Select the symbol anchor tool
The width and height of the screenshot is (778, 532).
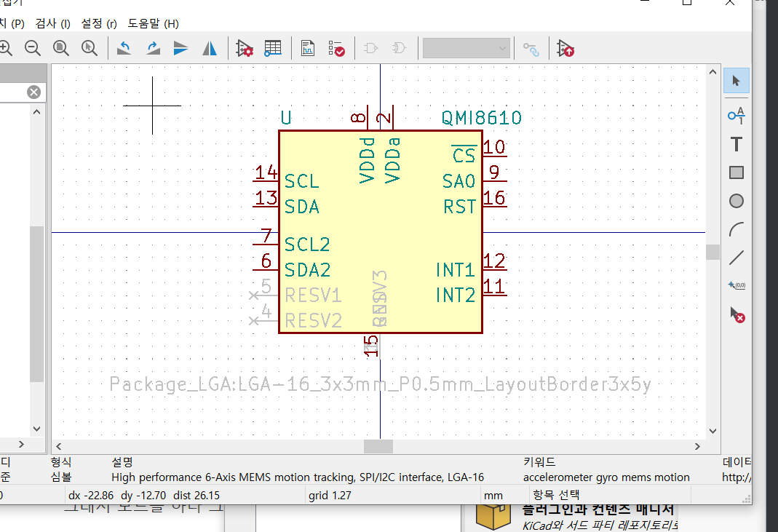tap(737, 285)
